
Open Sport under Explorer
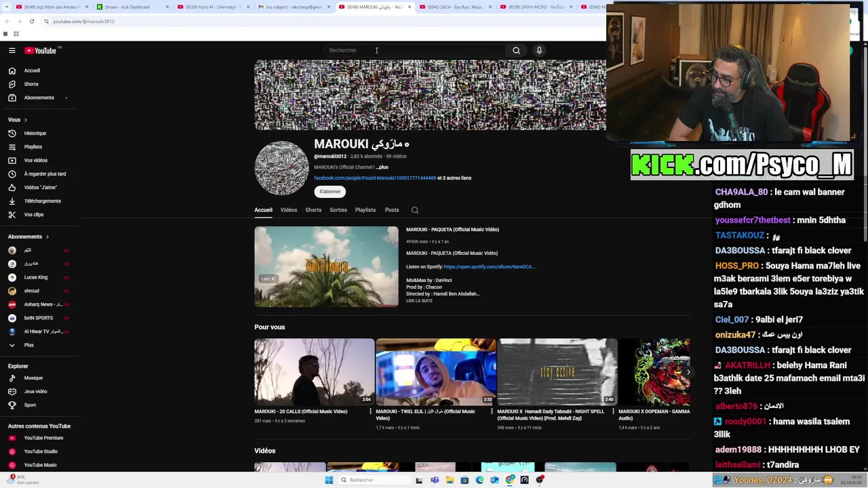(30, 405)
